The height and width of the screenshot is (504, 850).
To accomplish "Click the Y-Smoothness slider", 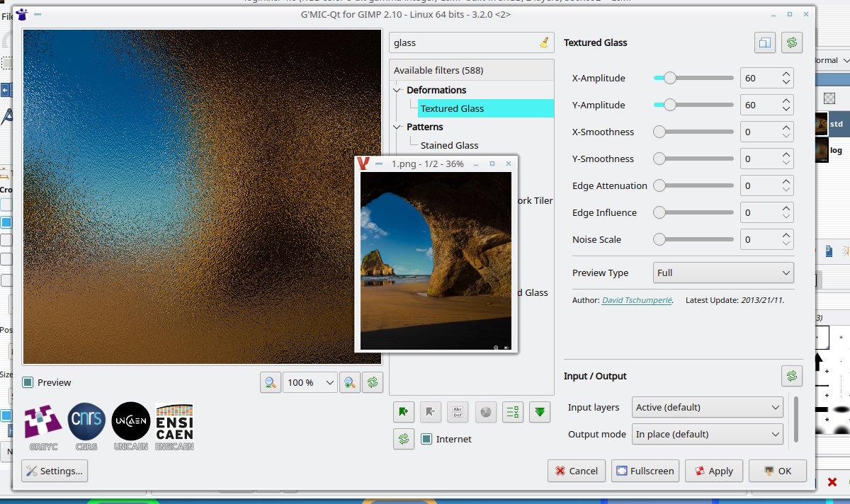I will pos(693,159).
